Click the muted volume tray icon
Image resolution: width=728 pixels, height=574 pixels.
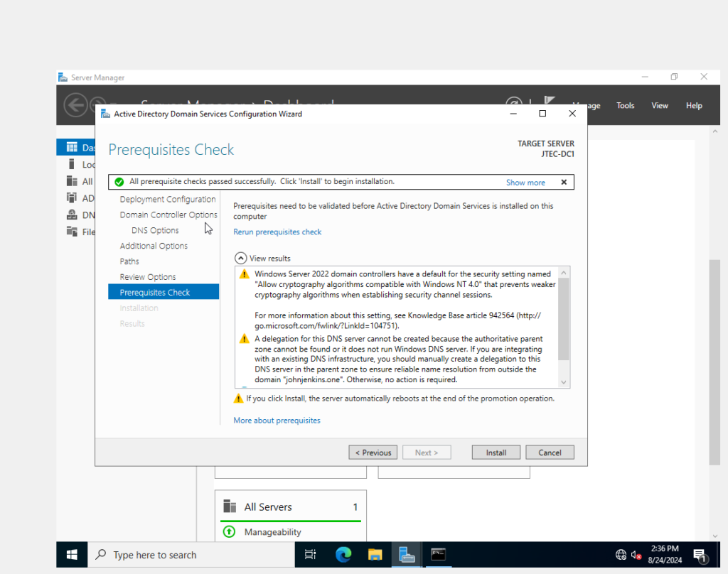pos(636,555)
